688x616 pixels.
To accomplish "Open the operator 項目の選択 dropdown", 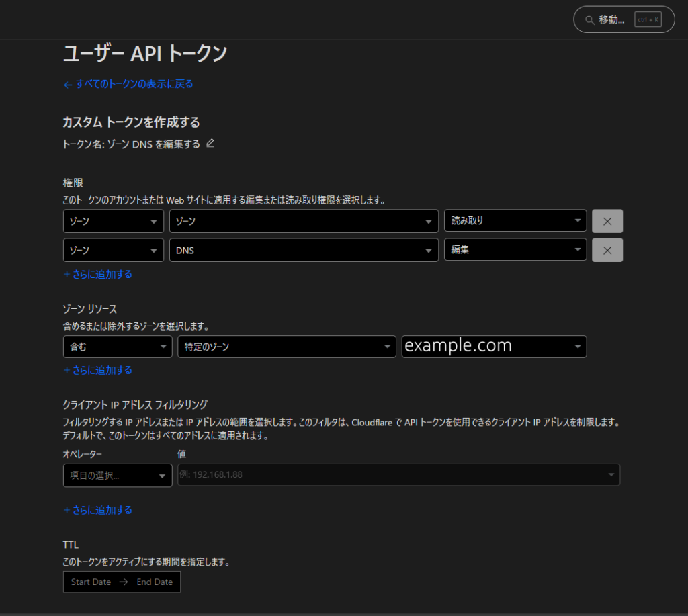I will [117, 475].
